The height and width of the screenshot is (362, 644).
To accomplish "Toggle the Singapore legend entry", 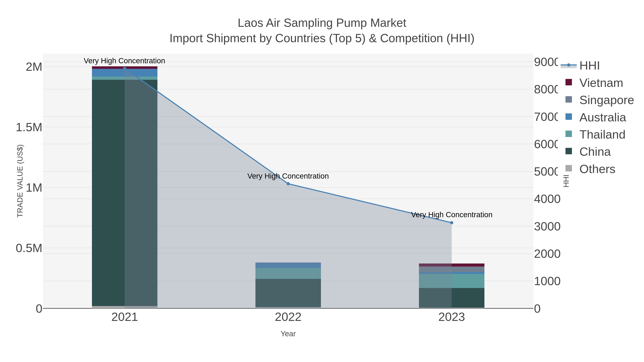I will (599, 100).
